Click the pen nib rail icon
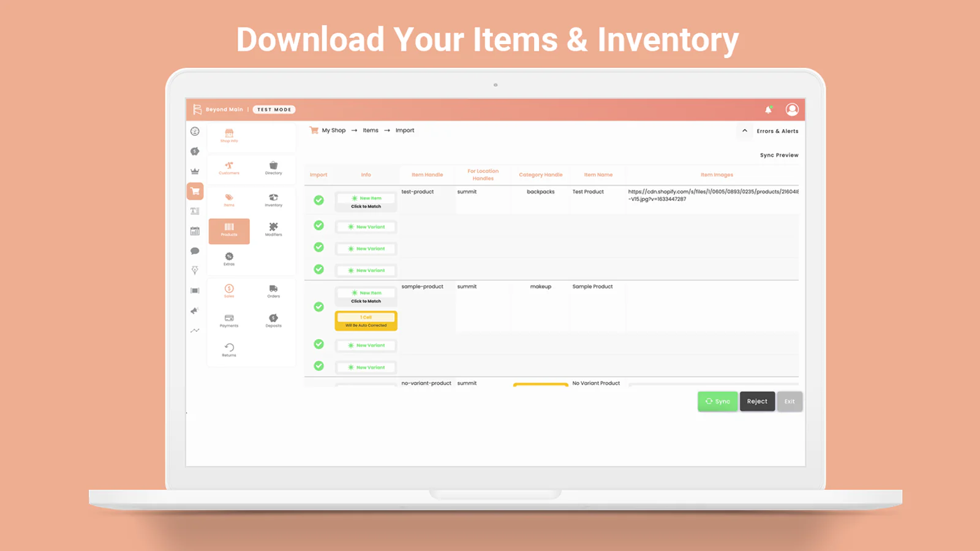This screenshot has width=980, height=551. pyautogui.click(x=195, y=270)
